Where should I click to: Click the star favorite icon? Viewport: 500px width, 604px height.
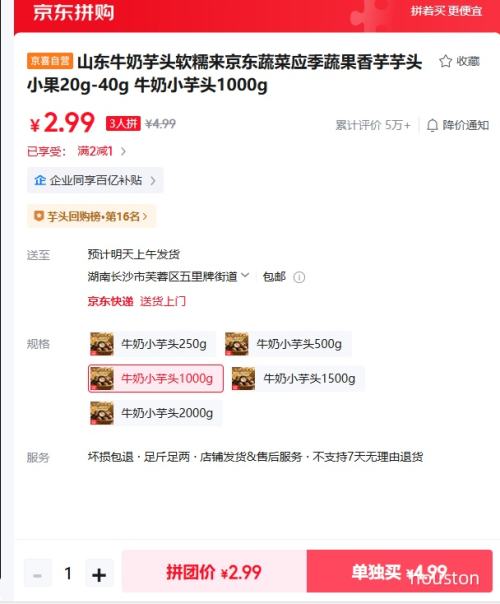tap(445, 61)
